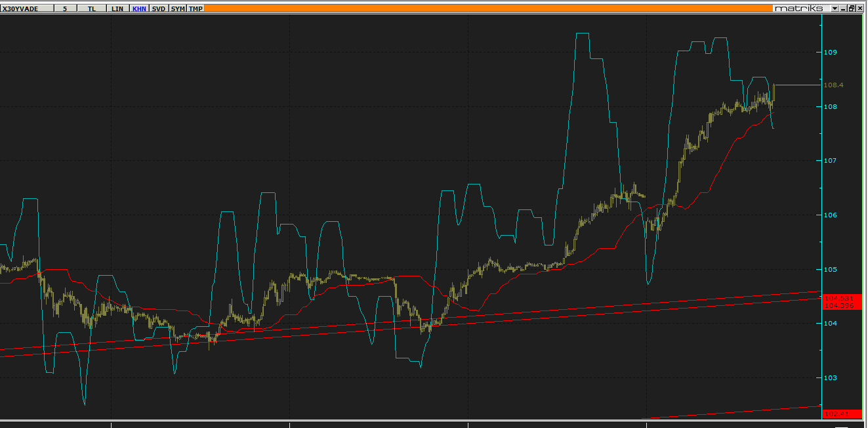Click the 109 price axis label
The height and width of the screenshot is (428, 868).
click(x=831, y=52)
